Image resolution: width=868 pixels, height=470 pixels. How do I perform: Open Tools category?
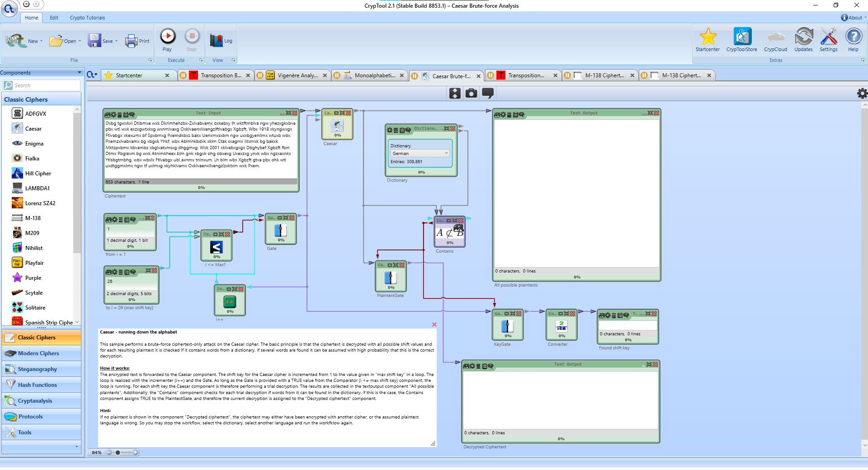click(x=41, y=432)
